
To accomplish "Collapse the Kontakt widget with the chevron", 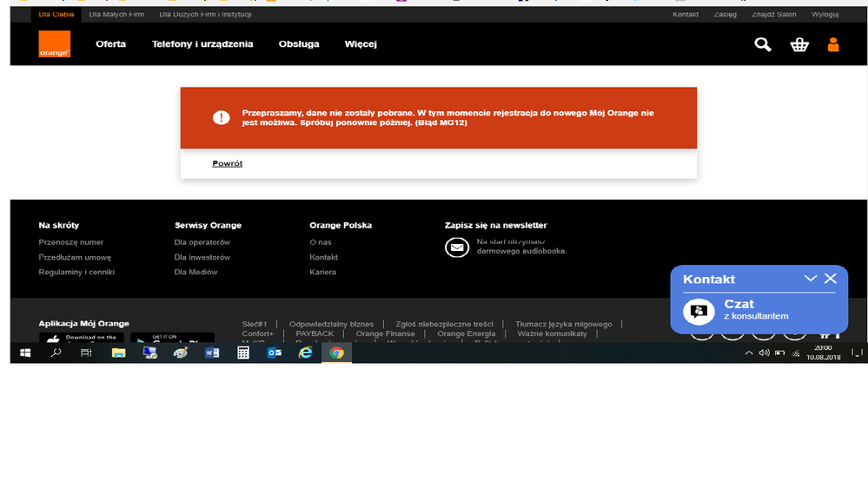I will 811,279.
